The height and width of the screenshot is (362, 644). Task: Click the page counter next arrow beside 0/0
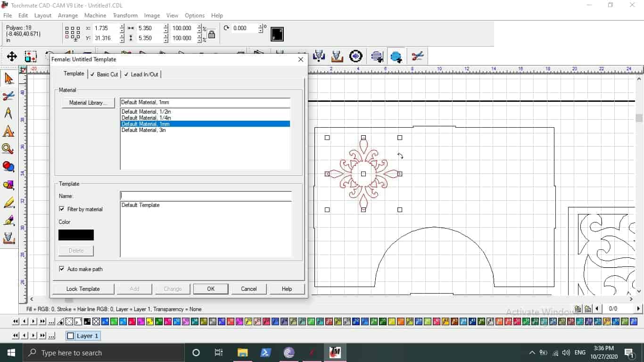point(638,309)
